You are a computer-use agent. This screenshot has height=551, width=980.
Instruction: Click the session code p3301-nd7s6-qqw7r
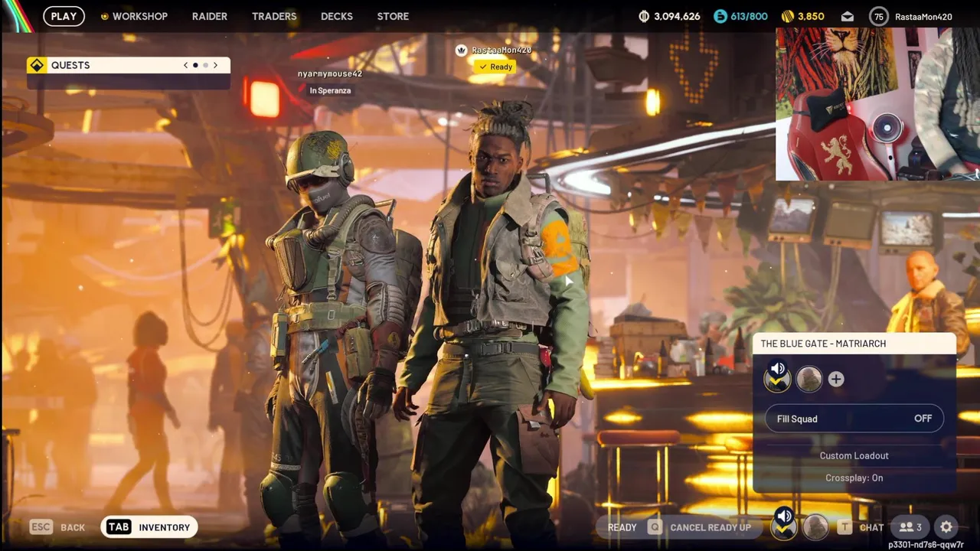[926, 545]
